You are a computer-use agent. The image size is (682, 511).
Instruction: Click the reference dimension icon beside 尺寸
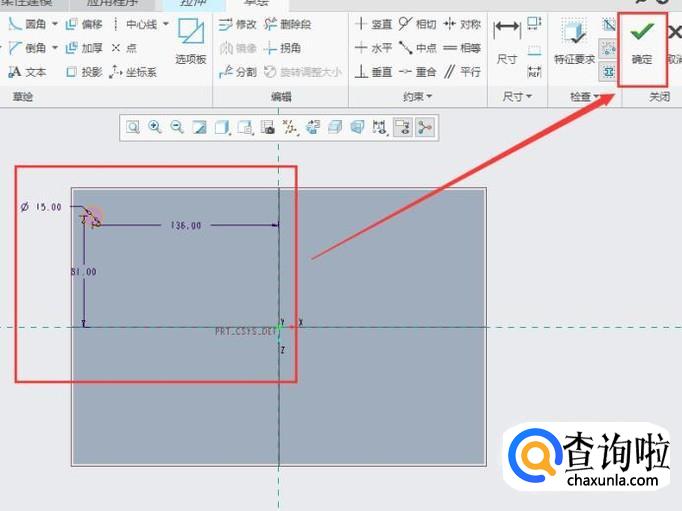pyautogui.click(x=534, y=71)
